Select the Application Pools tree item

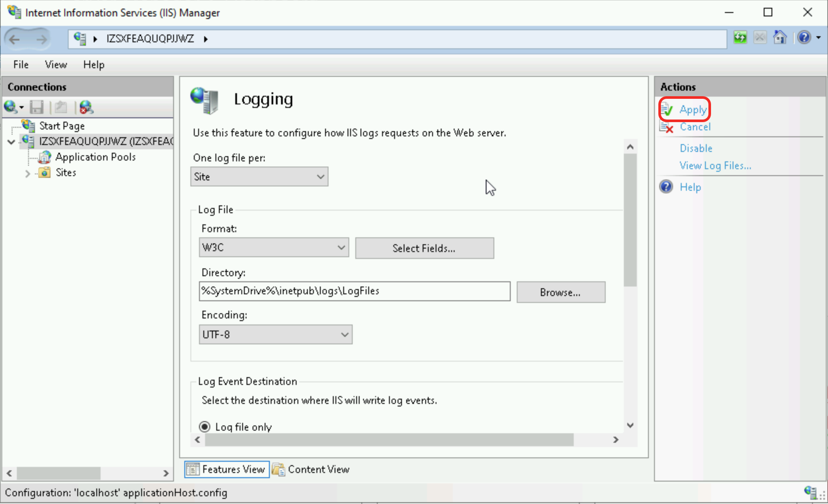point(95,157)
